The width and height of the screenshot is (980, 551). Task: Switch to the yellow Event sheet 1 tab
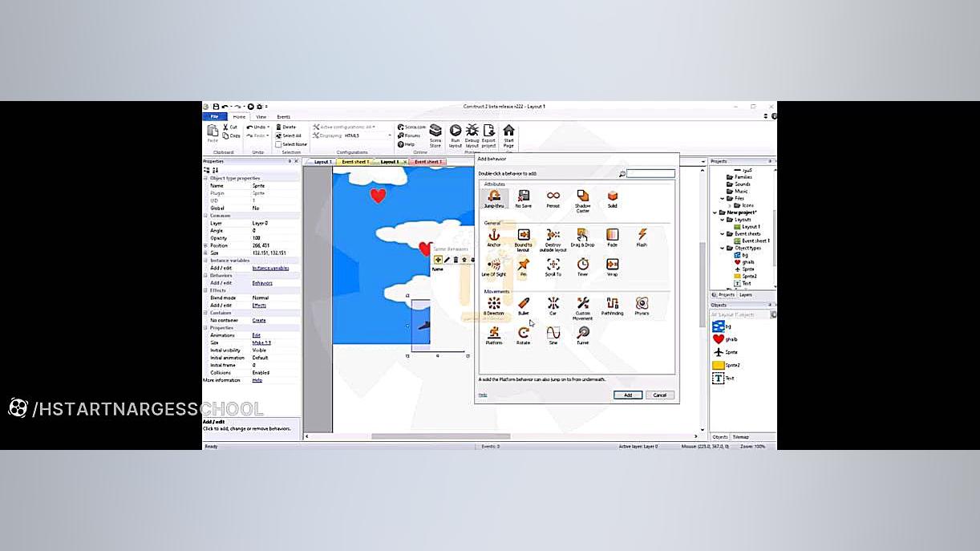tap(356, 162)
